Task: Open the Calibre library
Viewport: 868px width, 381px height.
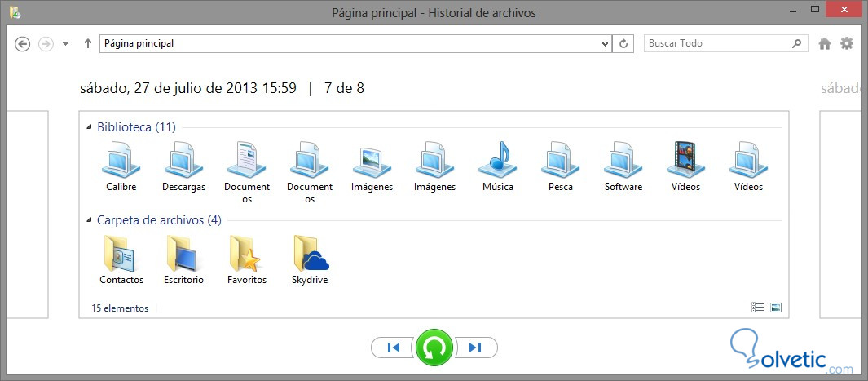Action: 121,166
